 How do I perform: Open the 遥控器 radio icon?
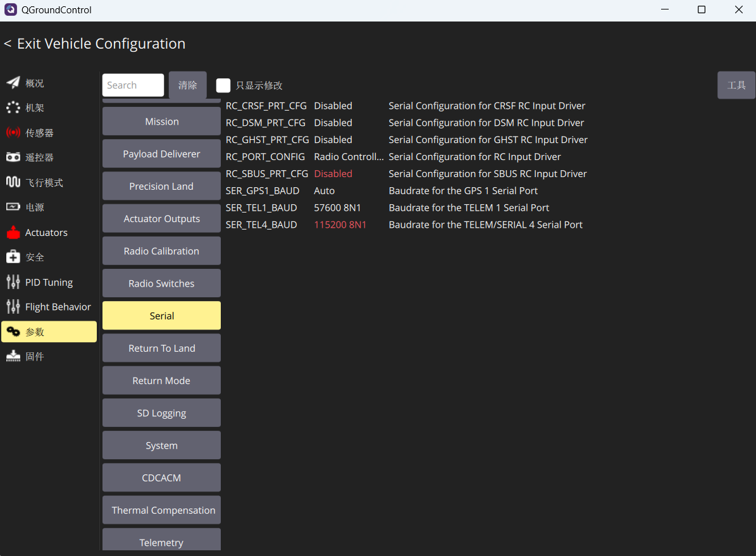(x=13, y=158)
